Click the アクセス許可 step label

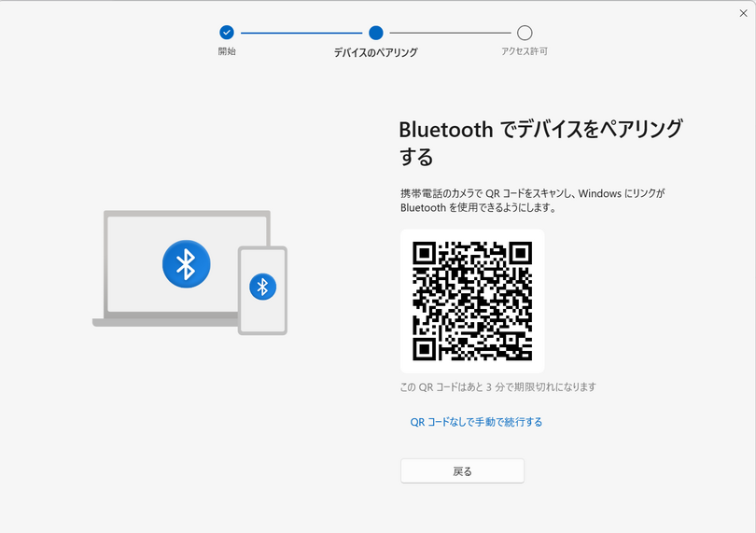pyautogui.click(x=525, y=51)
